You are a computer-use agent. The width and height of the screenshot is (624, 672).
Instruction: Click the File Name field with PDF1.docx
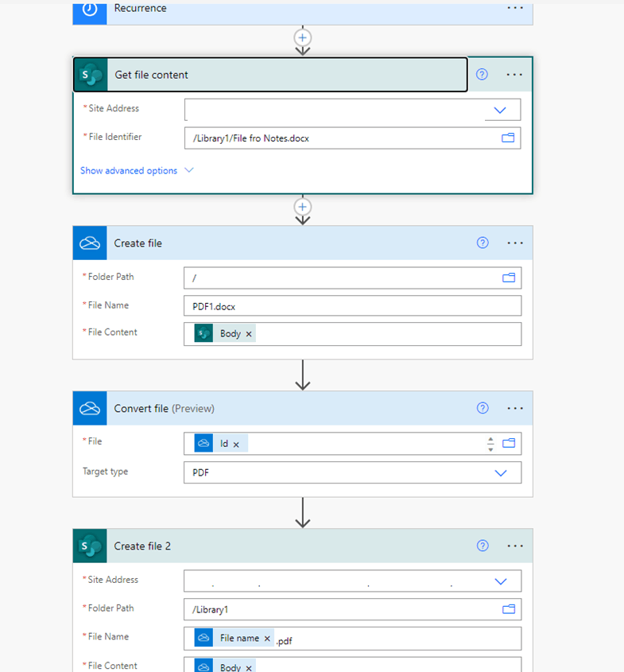(x=352, y=306)
